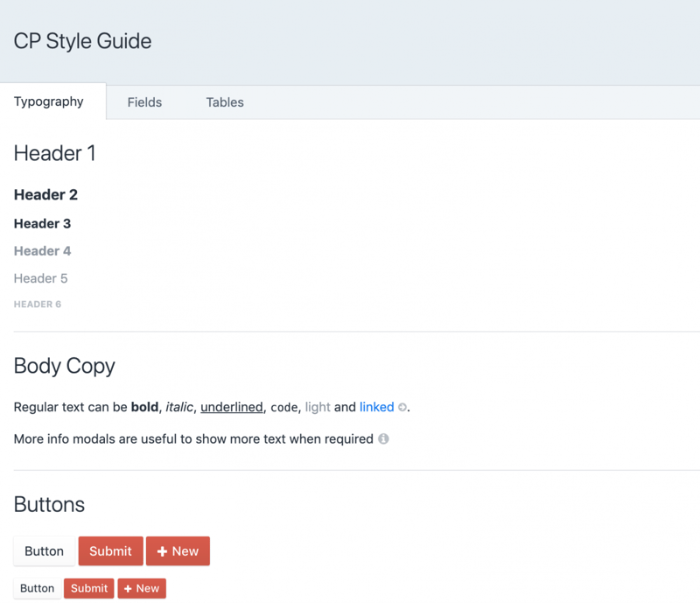Click the plus icon in the large New button
The image size is (700, 603).
tap(162, 551)
